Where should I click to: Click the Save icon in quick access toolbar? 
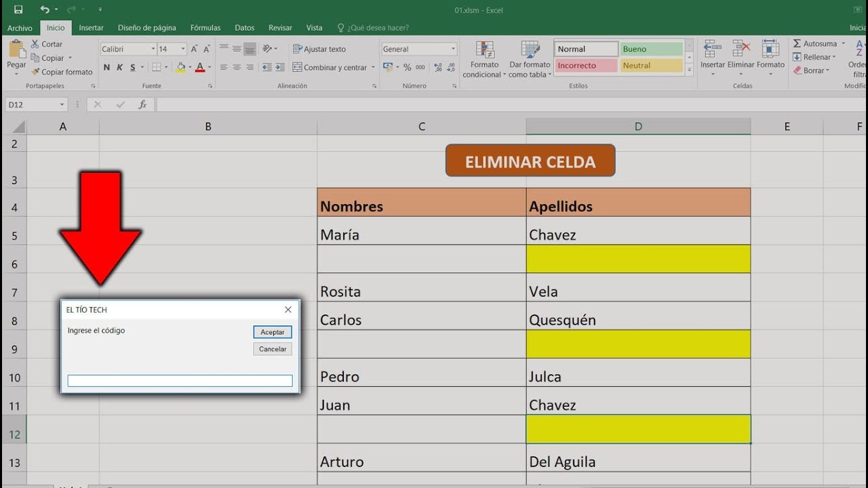[18, 9]
